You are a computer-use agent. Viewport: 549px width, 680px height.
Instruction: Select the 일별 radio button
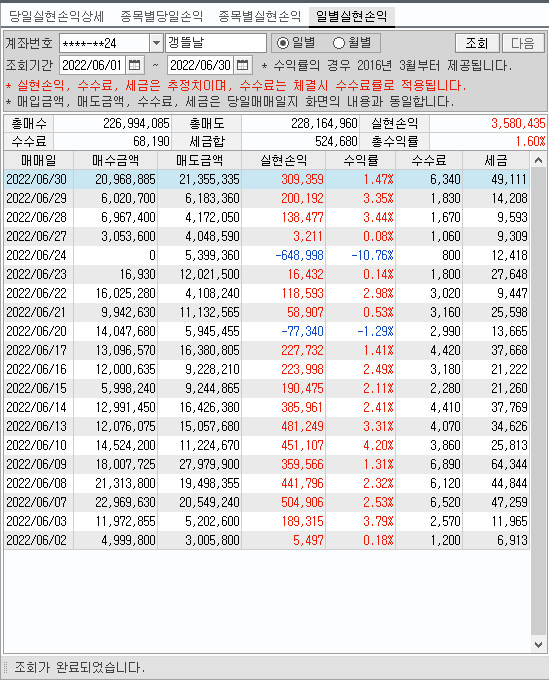pos(283,43)
